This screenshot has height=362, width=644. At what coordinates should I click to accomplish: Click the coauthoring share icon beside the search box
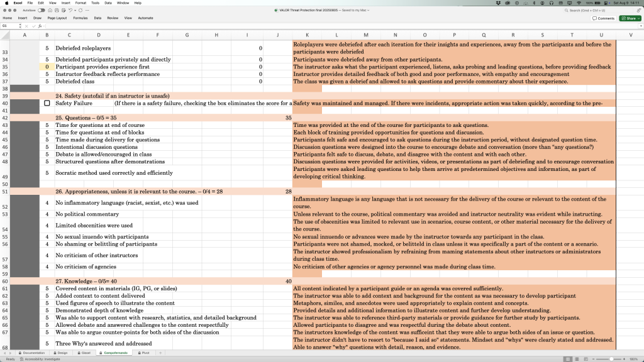(x=638, y=10)
